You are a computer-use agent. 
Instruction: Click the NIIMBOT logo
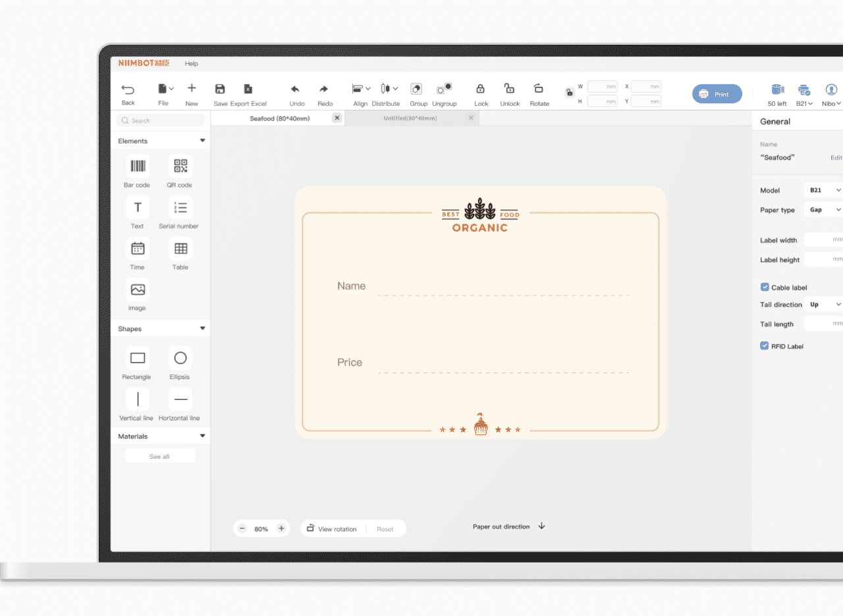[144, 63]
